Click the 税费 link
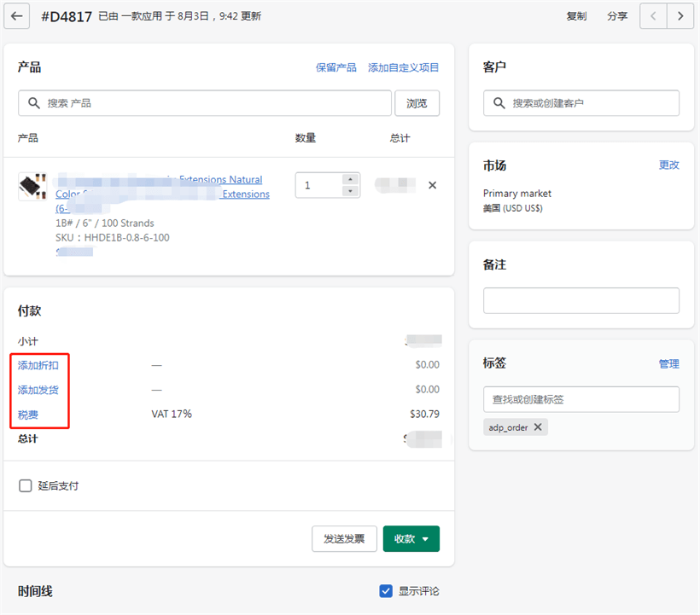700x615 pixels. pos(27,415)
